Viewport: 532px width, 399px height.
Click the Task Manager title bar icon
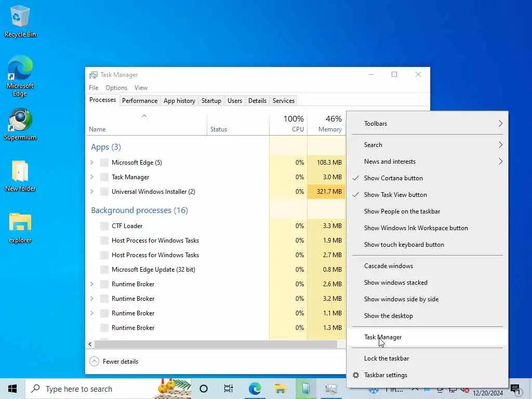point(94,75)
